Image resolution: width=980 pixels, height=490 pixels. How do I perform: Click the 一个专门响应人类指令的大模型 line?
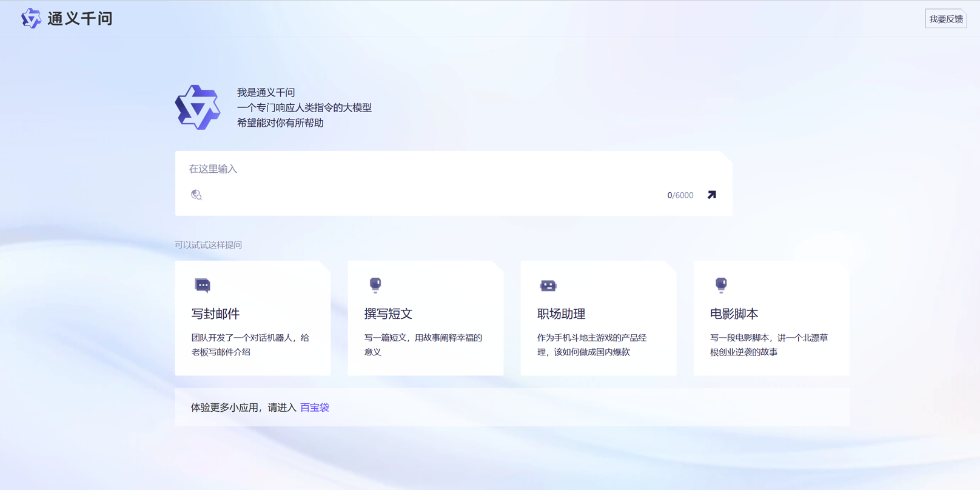tap(304, 107)
